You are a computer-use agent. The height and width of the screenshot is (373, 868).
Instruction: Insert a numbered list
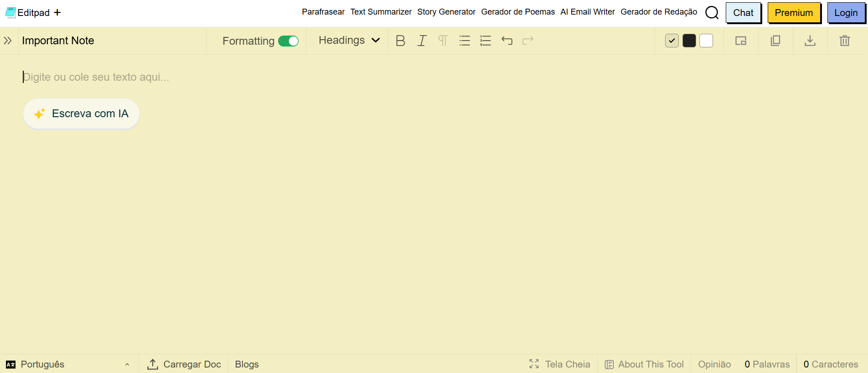coord(486,41)
